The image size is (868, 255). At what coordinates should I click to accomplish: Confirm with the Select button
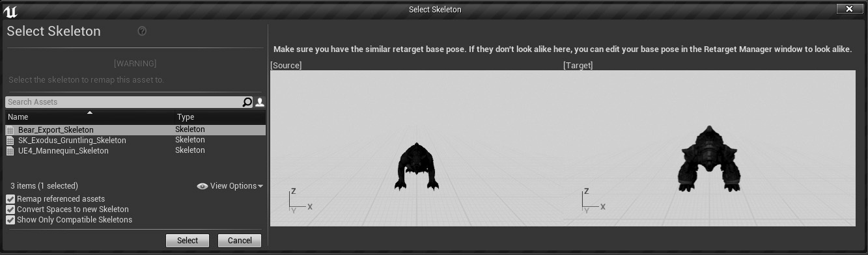188,241
